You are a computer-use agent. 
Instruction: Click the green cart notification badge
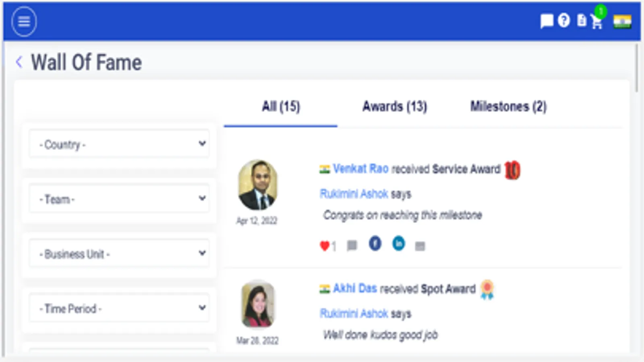pyautogui.click(x=601, y=11)
